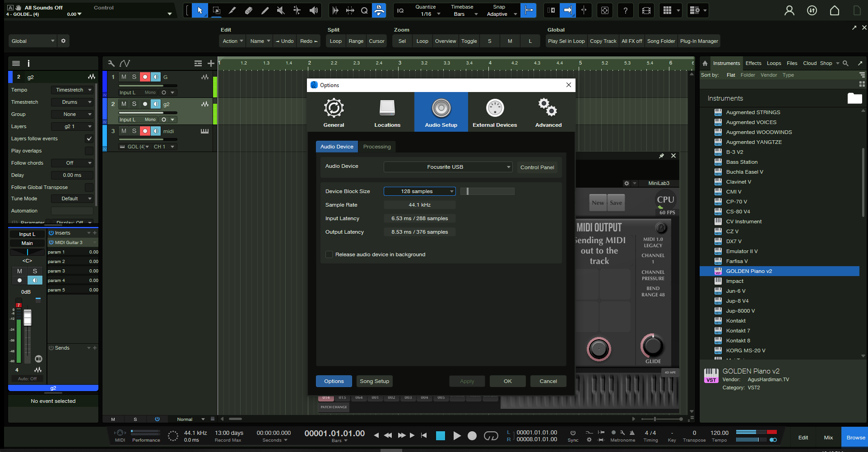Open the Audio Device dropdown

pyautogui.click(x=448, y=167)
